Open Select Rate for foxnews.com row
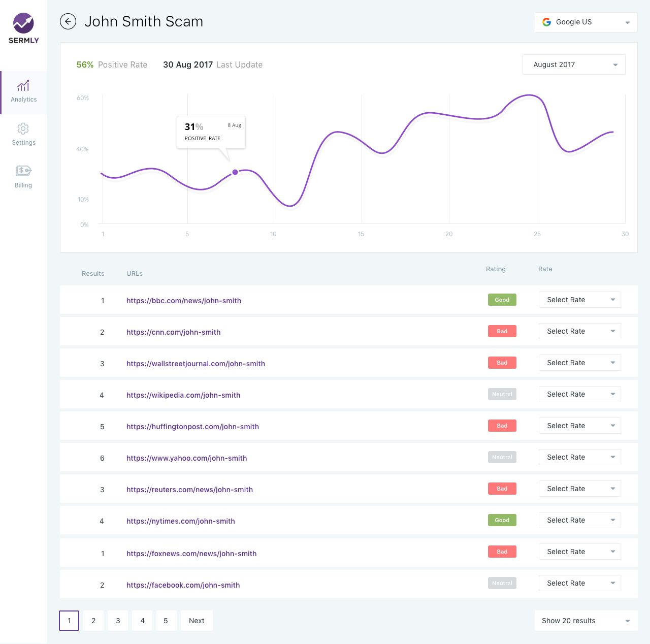 point(580,552)
